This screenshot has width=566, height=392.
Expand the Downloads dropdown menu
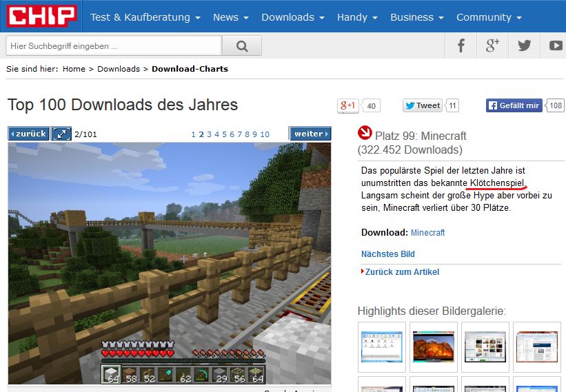pyautogui.click(x=292, y=17)
